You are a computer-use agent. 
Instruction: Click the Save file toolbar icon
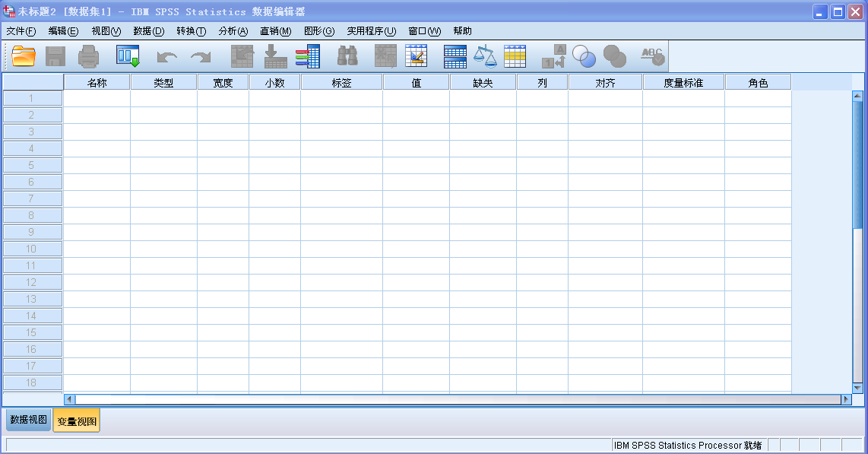point(55,56)
